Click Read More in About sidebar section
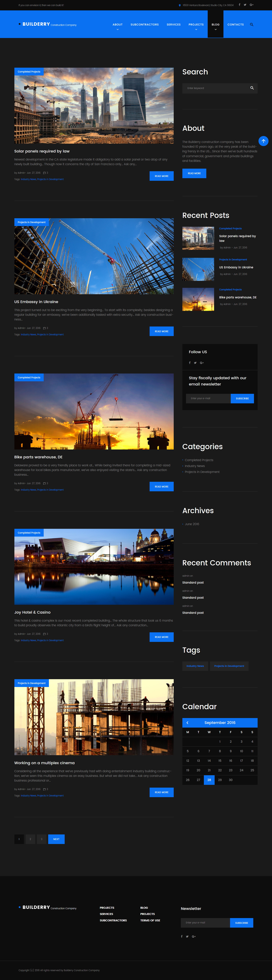This screenshot has width=272, height=980. coord(194,173)
